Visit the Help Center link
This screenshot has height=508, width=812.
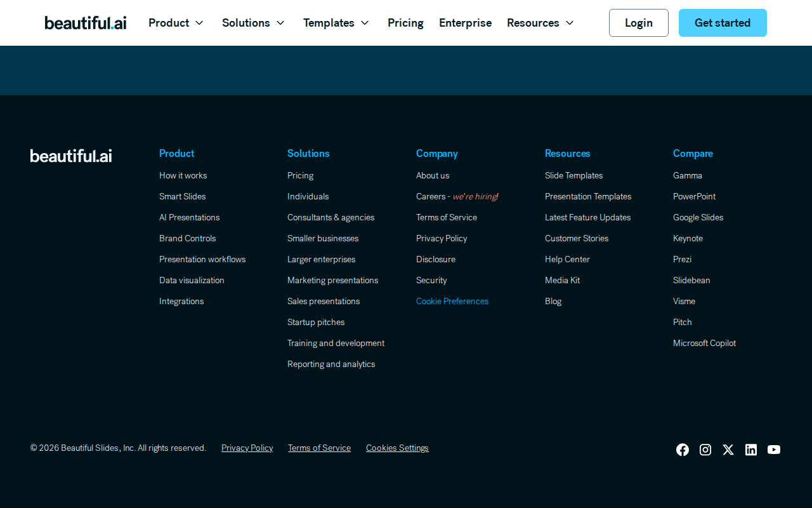coord(567,259)
